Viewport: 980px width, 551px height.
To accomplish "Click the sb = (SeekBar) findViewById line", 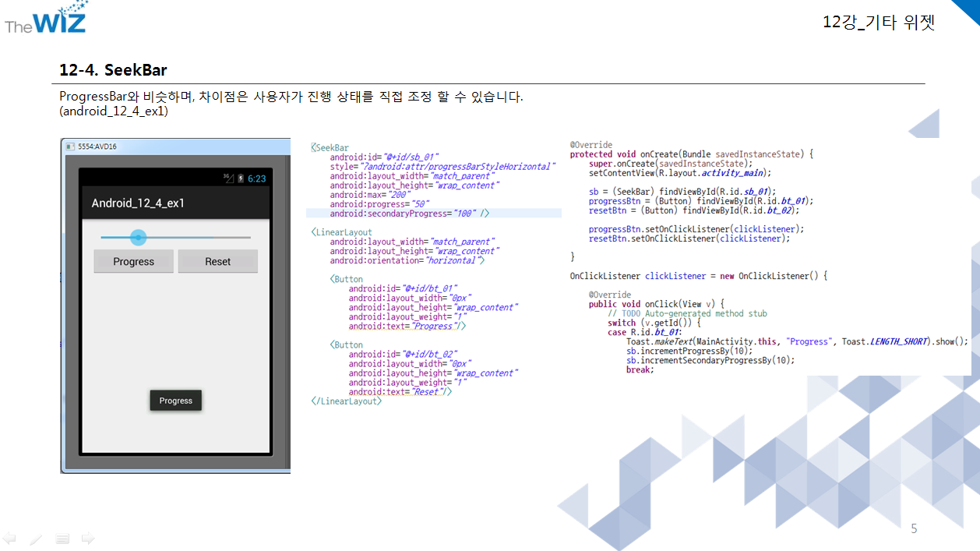I will point(682,192).
